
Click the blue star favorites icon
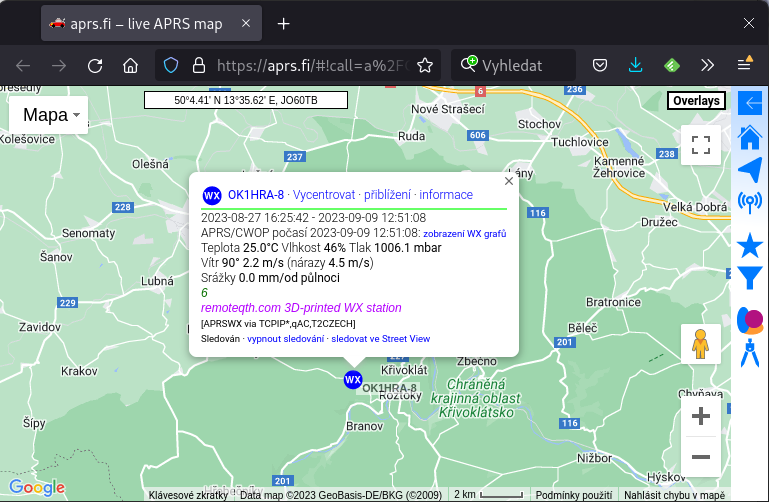pyautogui.click(x=750, y=245)
